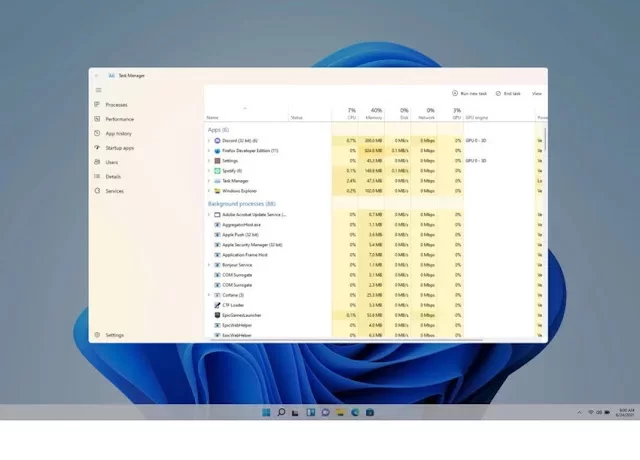This screenshot has height=460, width=640.
Task: Expand the Discord process group
Action: [x=209, y=140]
